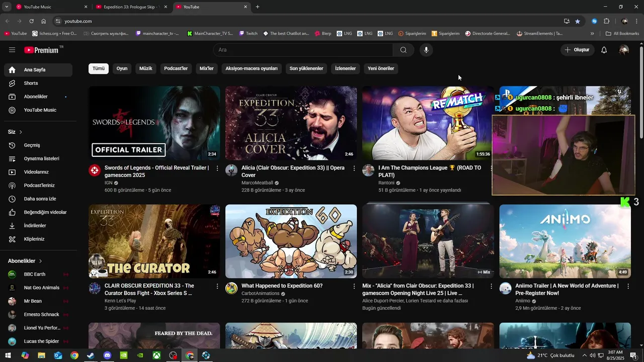
Task: Open the Chrome tab search dropdown
Action: point(7,7)
